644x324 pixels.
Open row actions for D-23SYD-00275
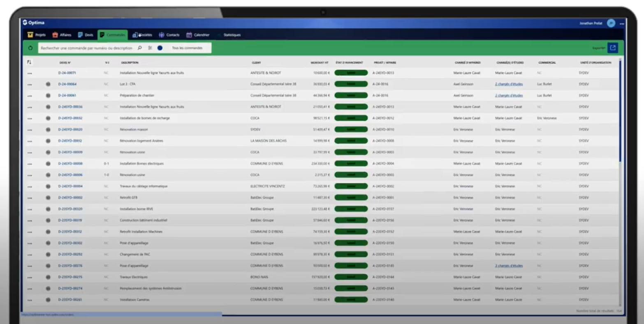(x=30, y=277)
